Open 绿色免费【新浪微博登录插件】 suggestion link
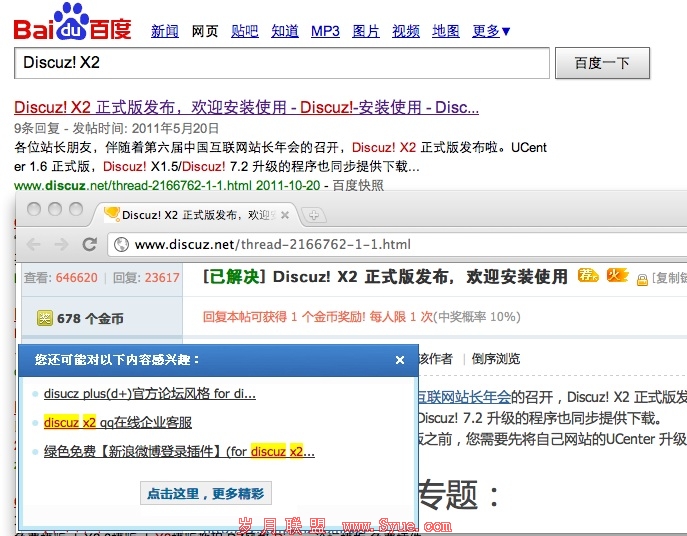Screen dimensions: 687x536 (x=179, y=451)
